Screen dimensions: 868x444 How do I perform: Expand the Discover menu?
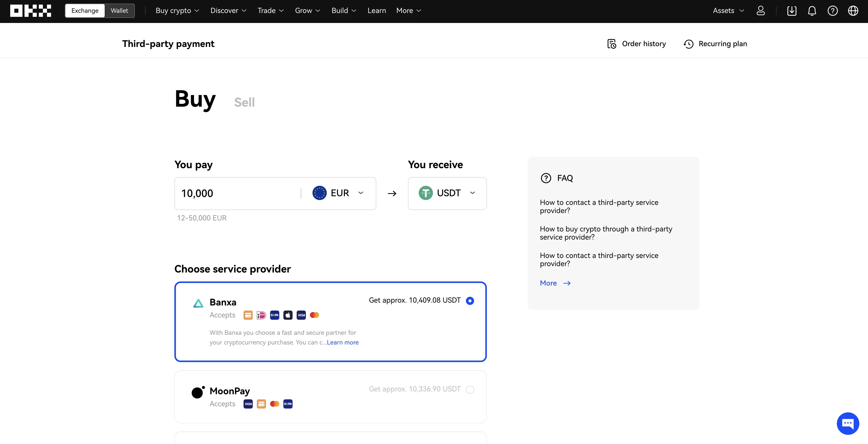tap(228, 11)
